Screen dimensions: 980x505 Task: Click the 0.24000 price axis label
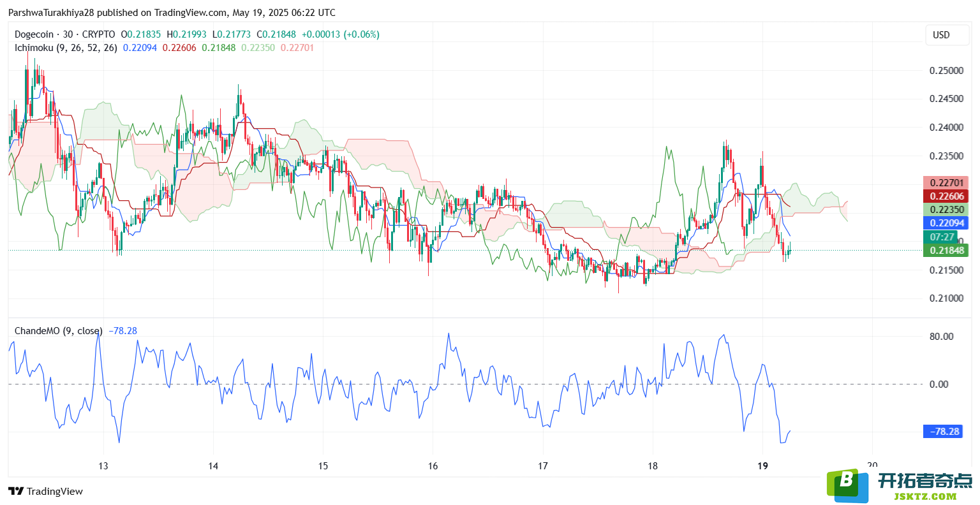[946, 128]
